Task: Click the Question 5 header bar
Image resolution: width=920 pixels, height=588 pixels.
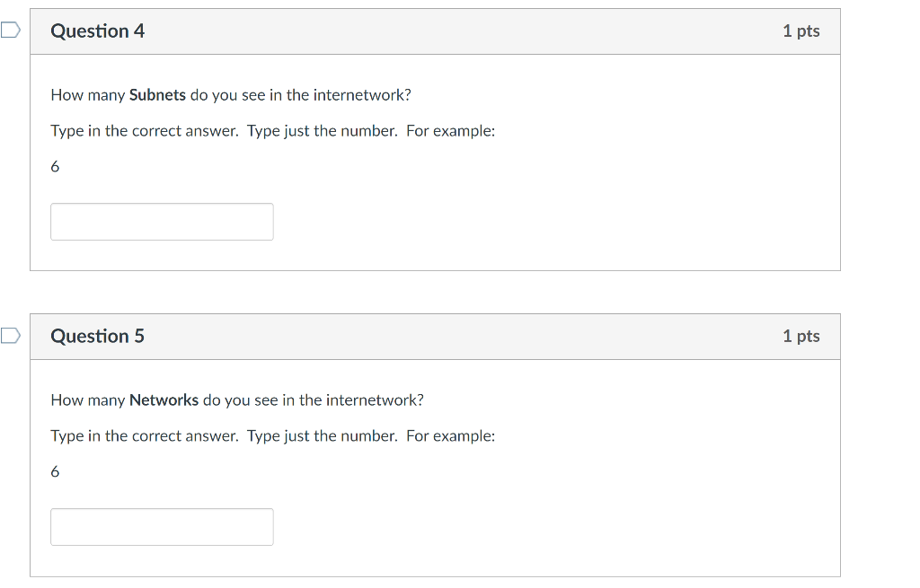Action: pyautogui.click(x=436, y=336)
